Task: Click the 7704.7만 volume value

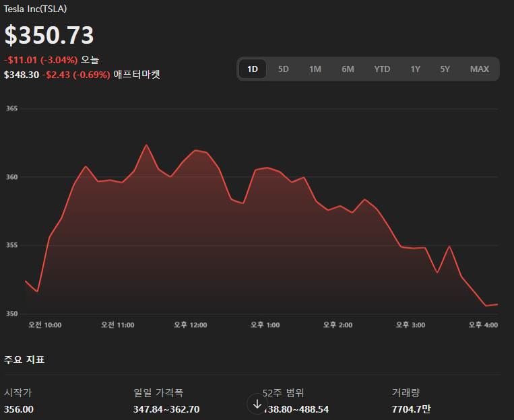Action: tap(412, 409)
